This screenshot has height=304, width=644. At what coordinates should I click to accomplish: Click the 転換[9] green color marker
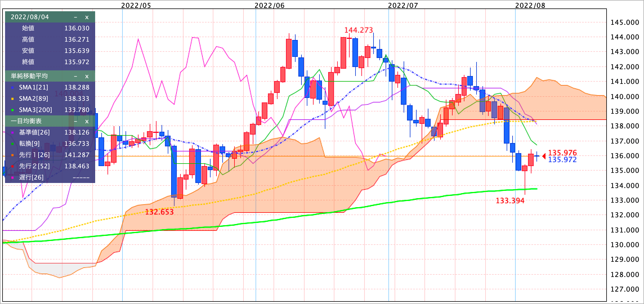[12, 144]
